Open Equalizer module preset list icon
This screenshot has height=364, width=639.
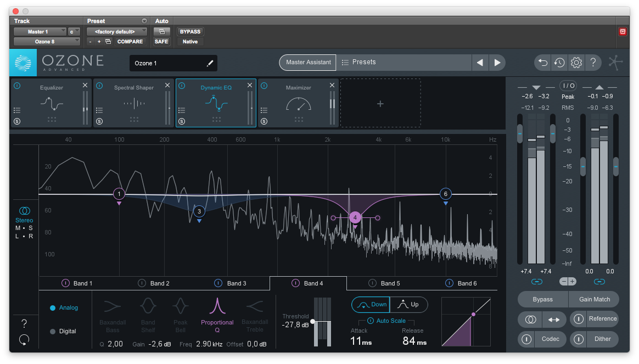point(16,110)
